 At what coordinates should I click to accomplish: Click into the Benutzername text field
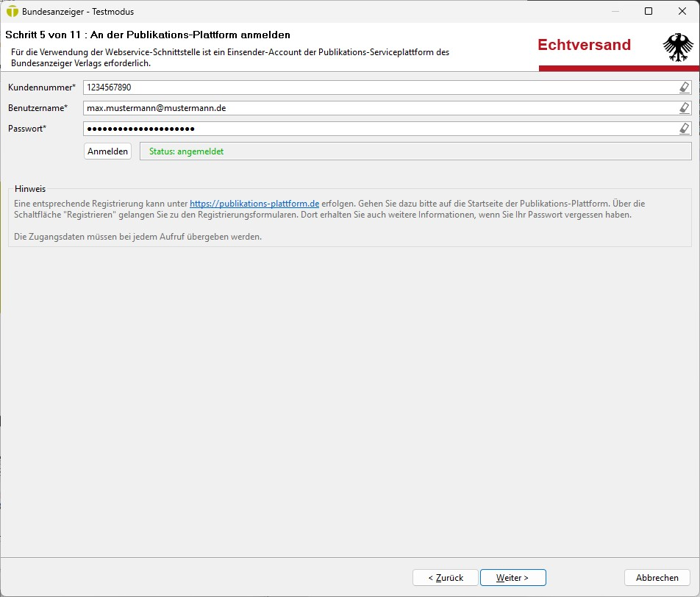(x=379, y=108)
